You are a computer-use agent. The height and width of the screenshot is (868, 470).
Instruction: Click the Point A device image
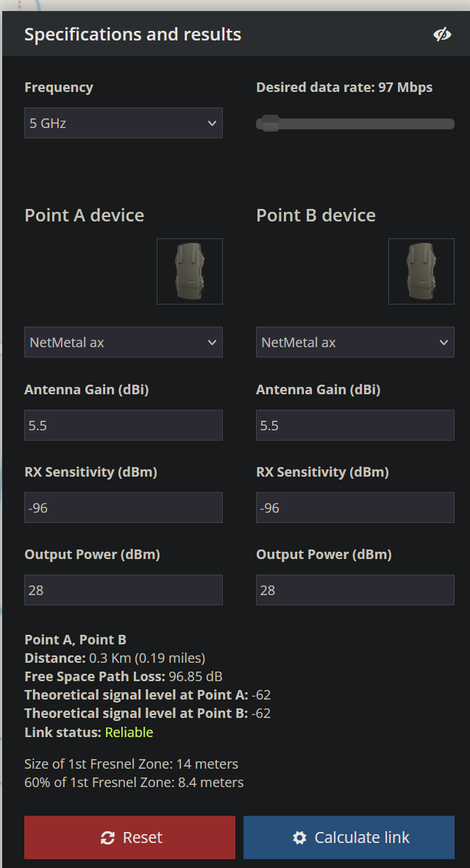189,271
